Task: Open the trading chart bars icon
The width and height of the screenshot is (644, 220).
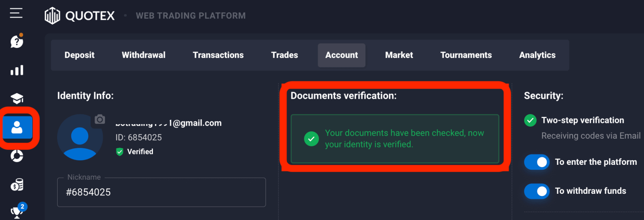Action: click(17, 70)
